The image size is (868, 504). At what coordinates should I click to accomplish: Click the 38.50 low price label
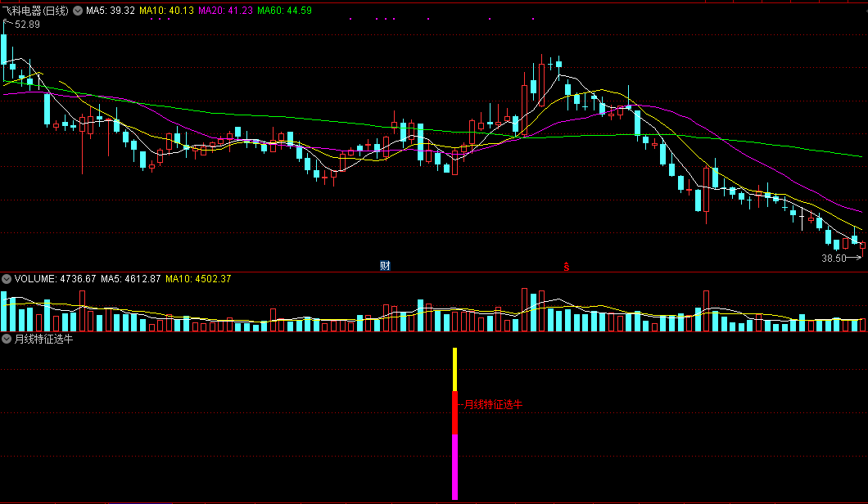[834, 259]
